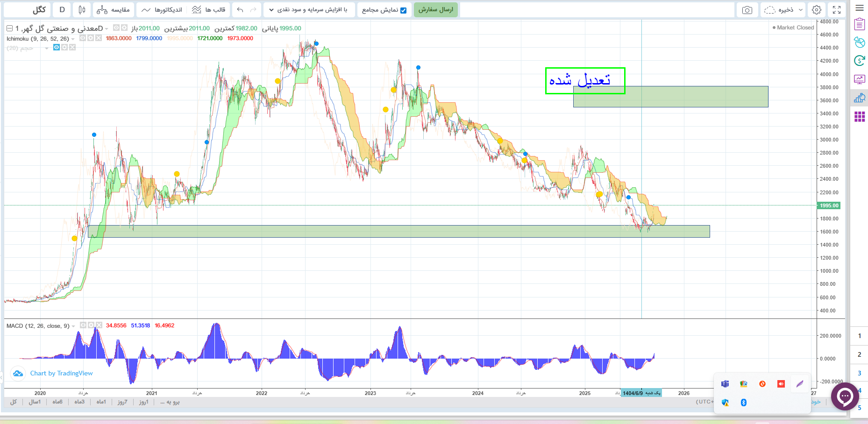Open the clipboard icon in right sidebar
This screenshot has width=868, height=424.
[859, 24]
